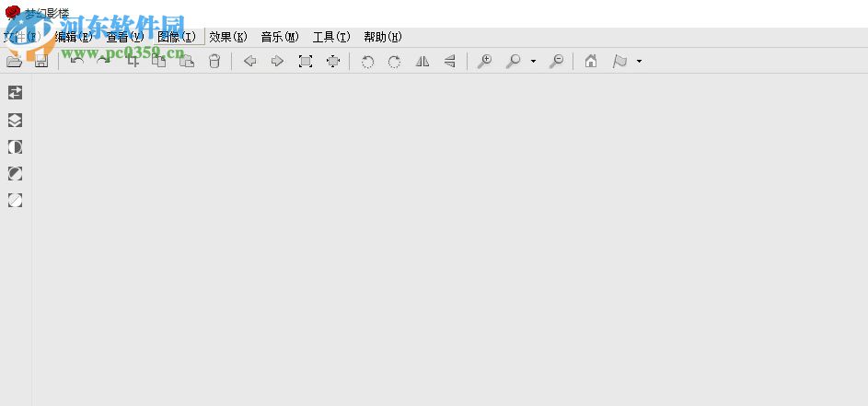The height and width of the screenshot is (406, 868).
Task: Click the swap arrows sidebar icon
Action: 15,92
